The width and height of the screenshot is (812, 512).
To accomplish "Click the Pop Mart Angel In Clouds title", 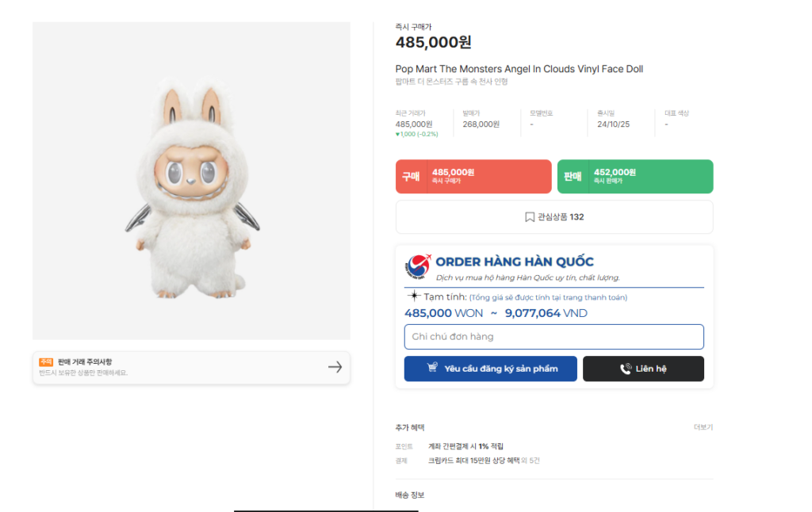I will [519, 69].
